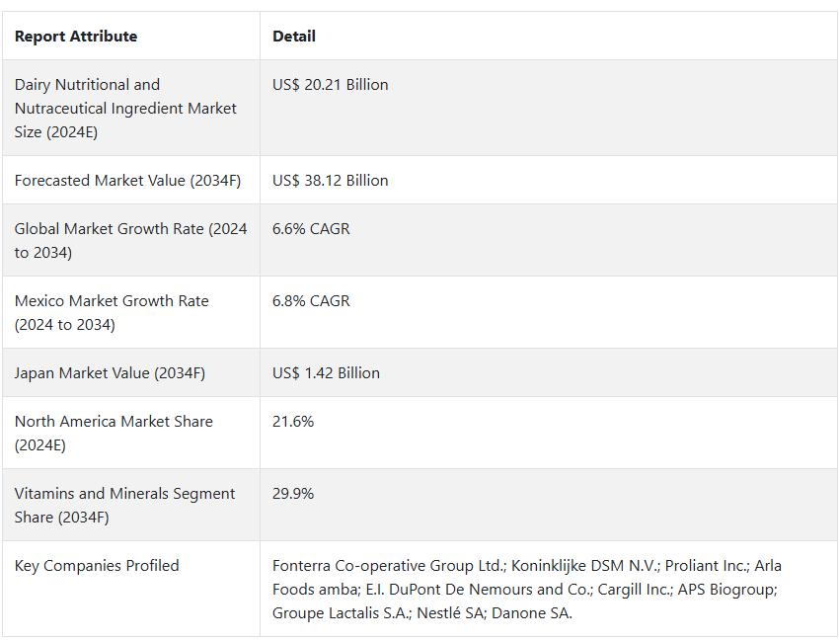Click the Detail column header

293,37
